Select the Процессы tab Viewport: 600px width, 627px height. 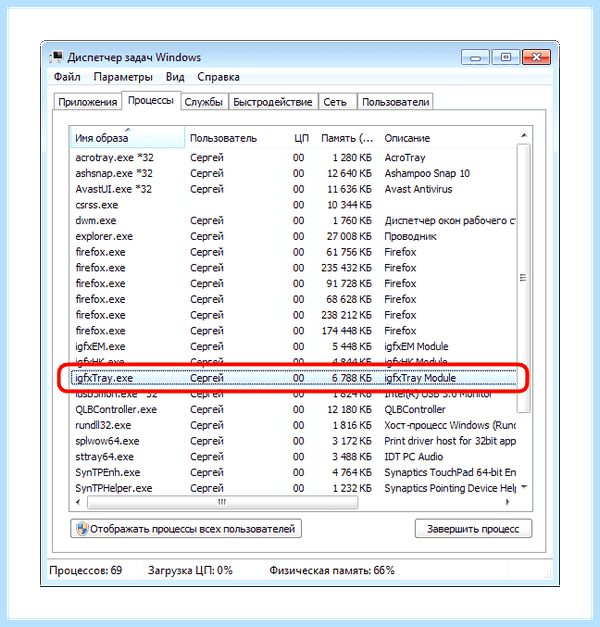(151, 100)
